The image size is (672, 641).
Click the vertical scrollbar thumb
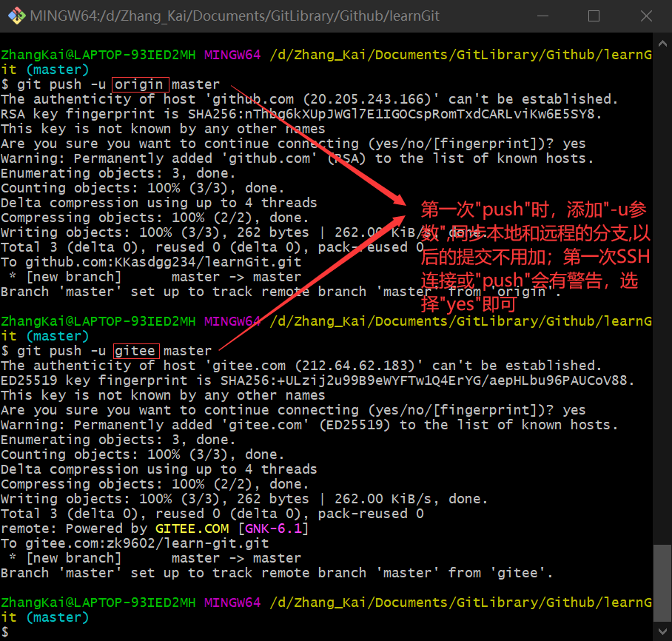[x=662, y=583]
